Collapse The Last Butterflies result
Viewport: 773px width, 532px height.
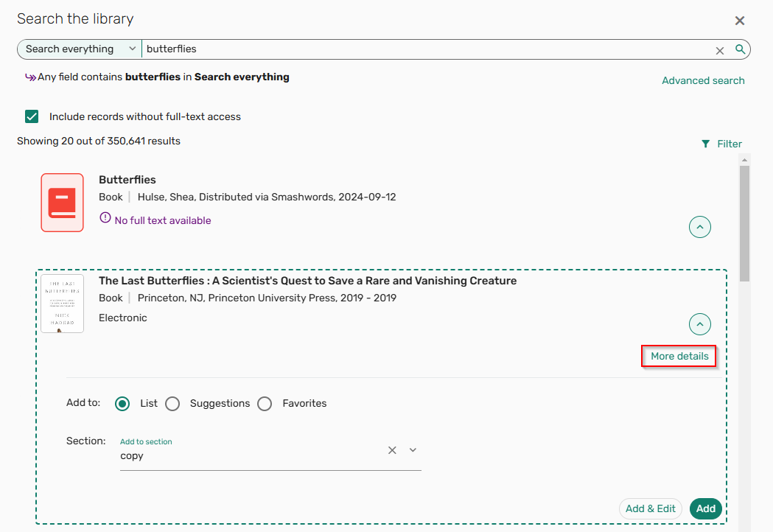(x=699, y=323)
